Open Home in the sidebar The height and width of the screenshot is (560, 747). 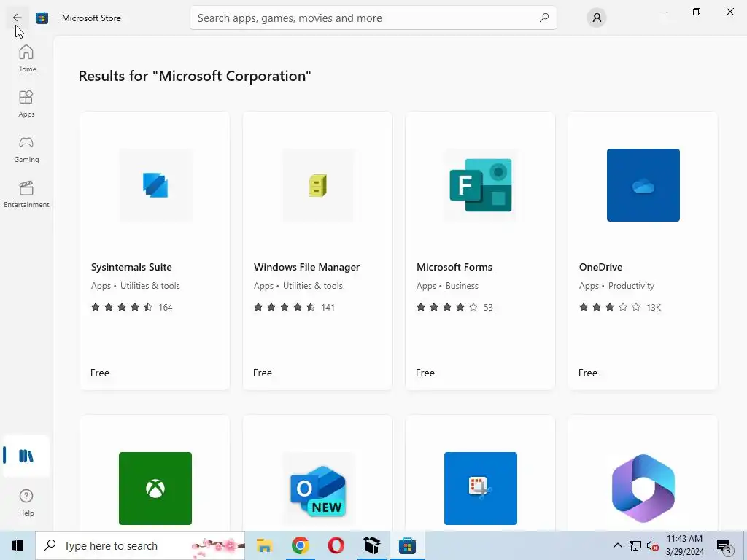(26, 58)
